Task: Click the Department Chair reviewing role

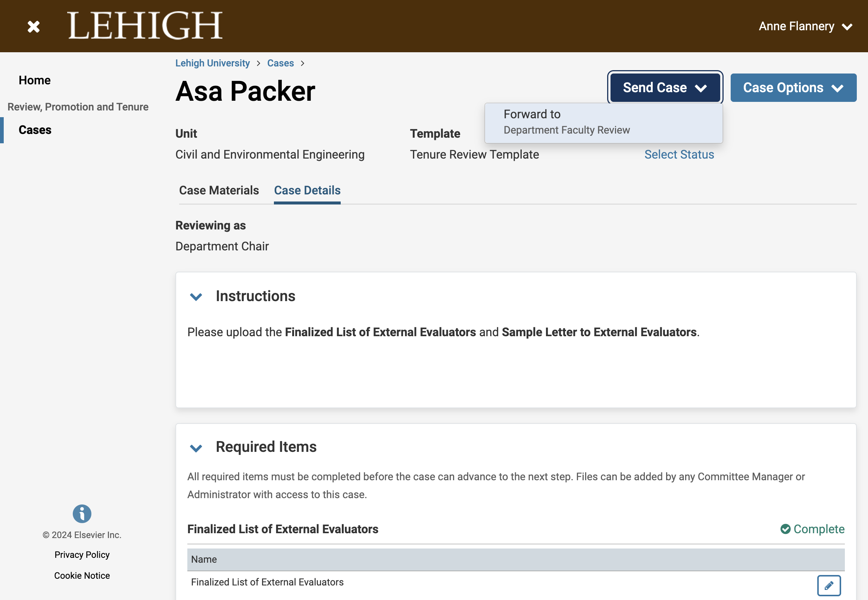Action: (x=222, y=246)
